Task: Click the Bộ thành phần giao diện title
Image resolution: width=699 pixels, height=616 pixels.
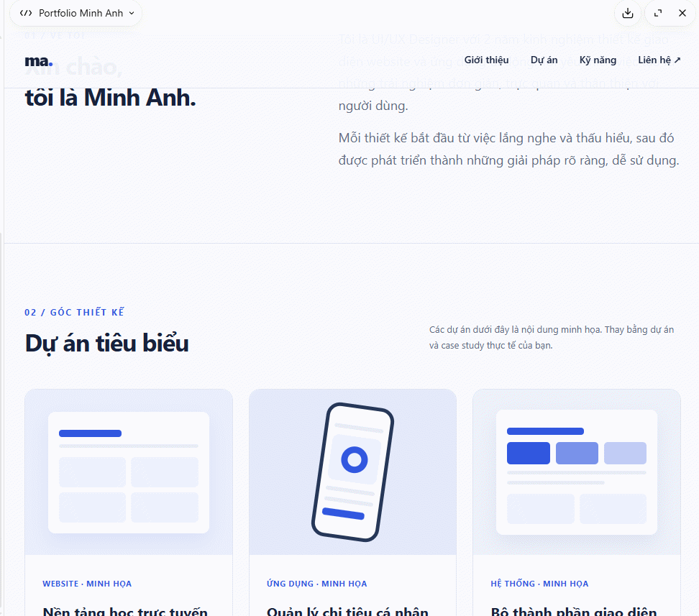Action: [x=574, y=610]
